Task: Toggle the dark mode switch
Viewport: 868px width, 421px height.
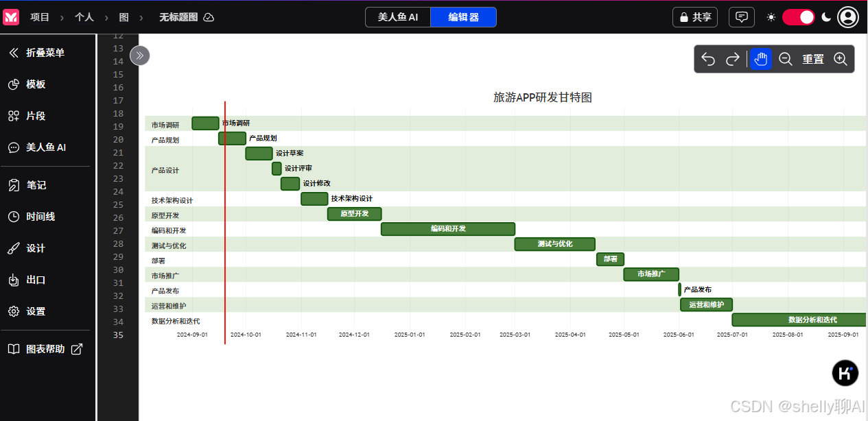Action: [799, 17]
